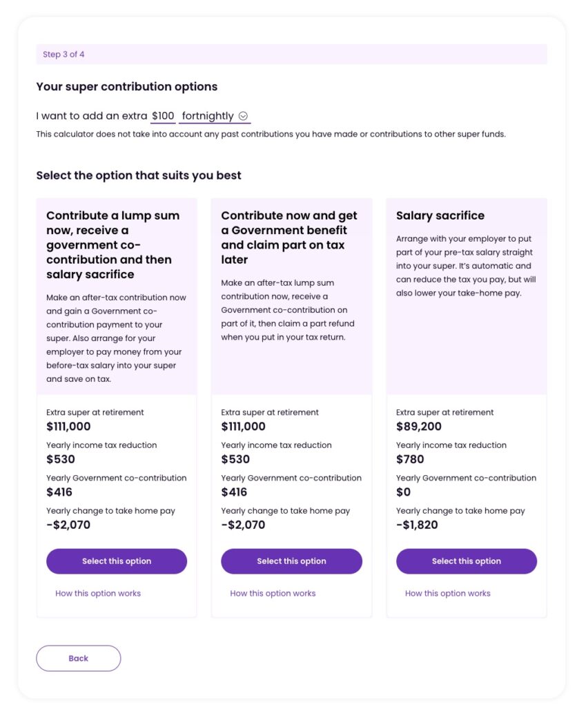Open 'How this option works' for middle card
The image size is (588, 707).
[273, 593]
